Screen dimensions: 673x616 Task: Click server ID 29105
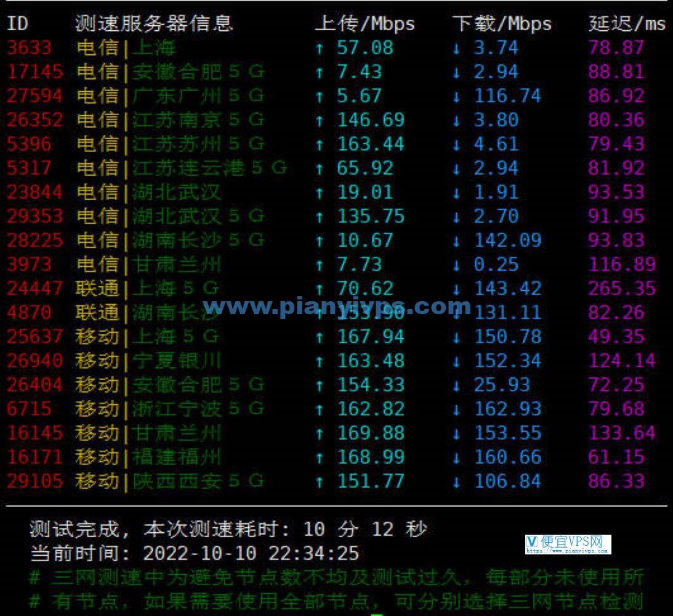pyautogui.click(x=34, y=480)
